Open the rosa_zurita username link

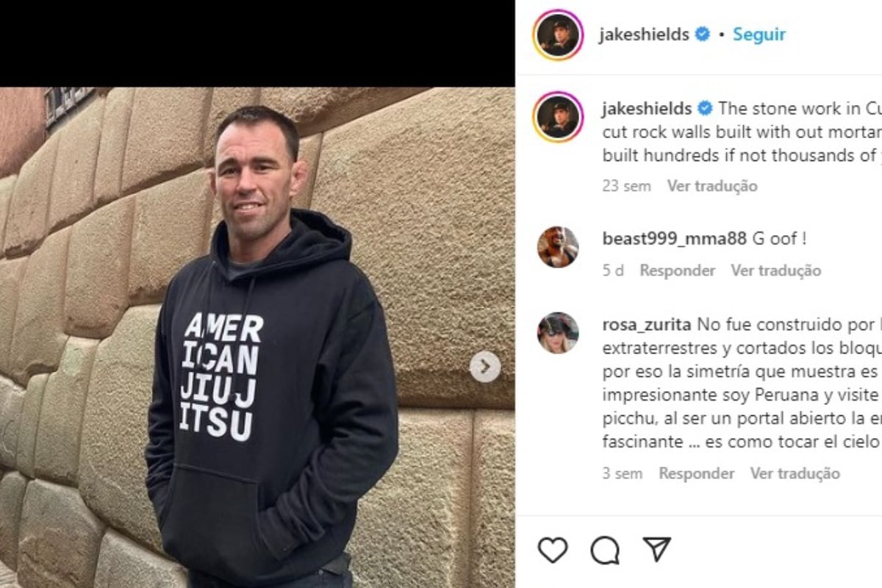click(x=646, y=324)
